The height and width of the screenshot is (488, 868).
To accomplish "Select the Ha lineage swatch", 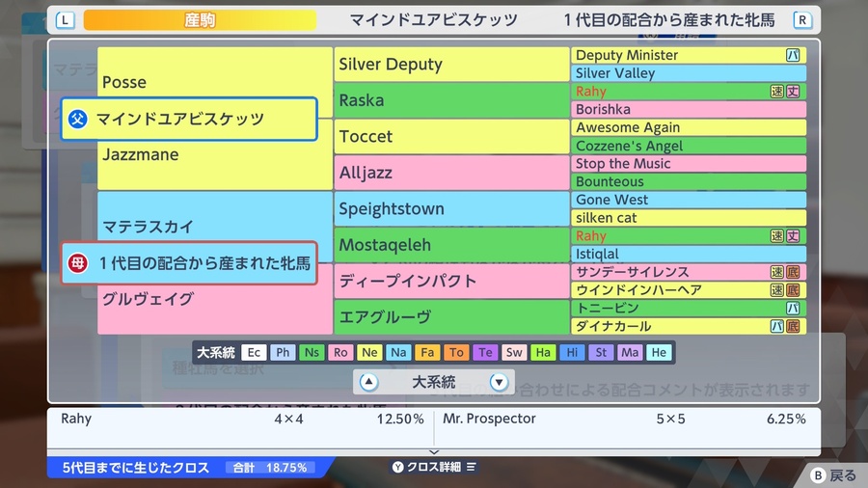I will tap(543, 352).
